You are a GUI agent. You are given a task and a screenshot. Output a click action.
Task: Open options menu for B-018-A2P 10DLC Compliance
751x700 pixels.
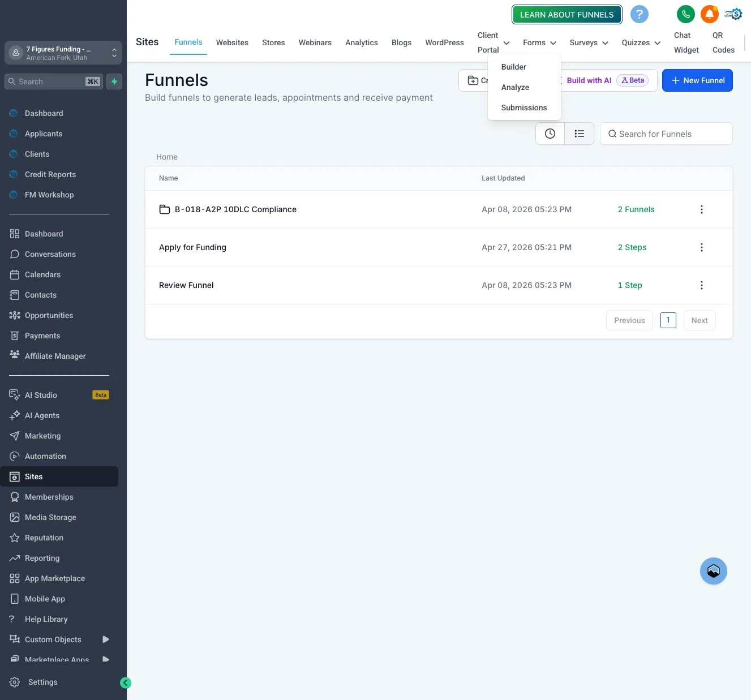click(x=702, y=209)
